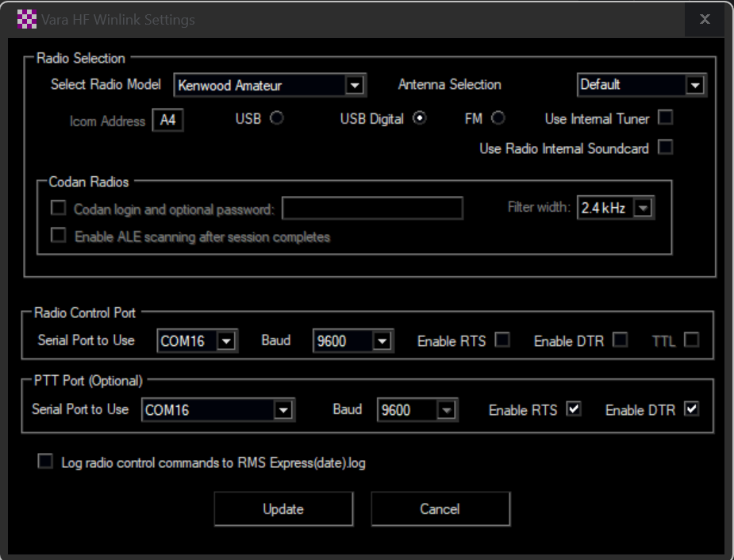The image size is (734, 560).
Task: Check Use Radio Internal Soundcard
Action: [666, 148]
